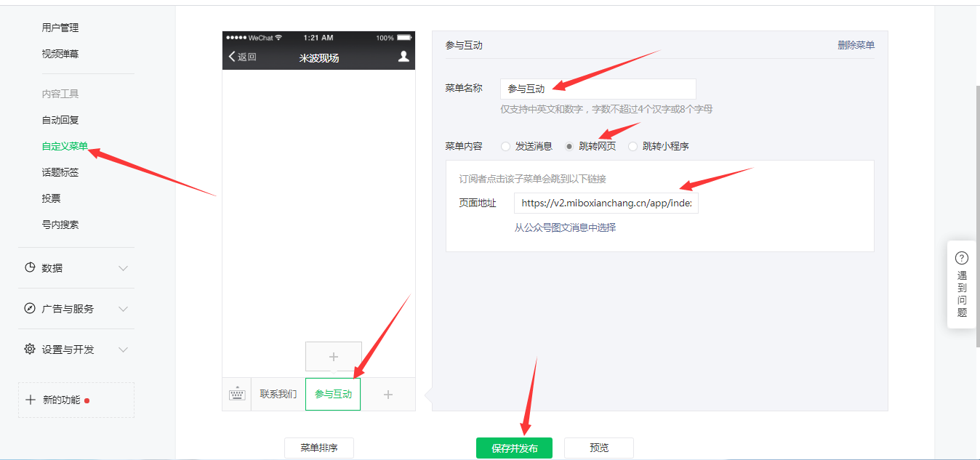Select the 跳转网页 radio option
This screenshot has height=460, width=980.
tap(569, 146)
